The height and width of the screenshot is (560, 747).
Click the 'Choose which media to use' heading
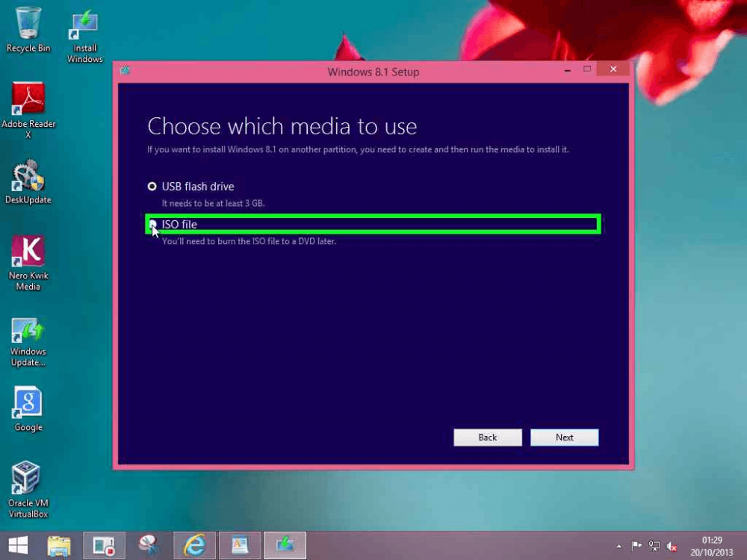point(282,127)
